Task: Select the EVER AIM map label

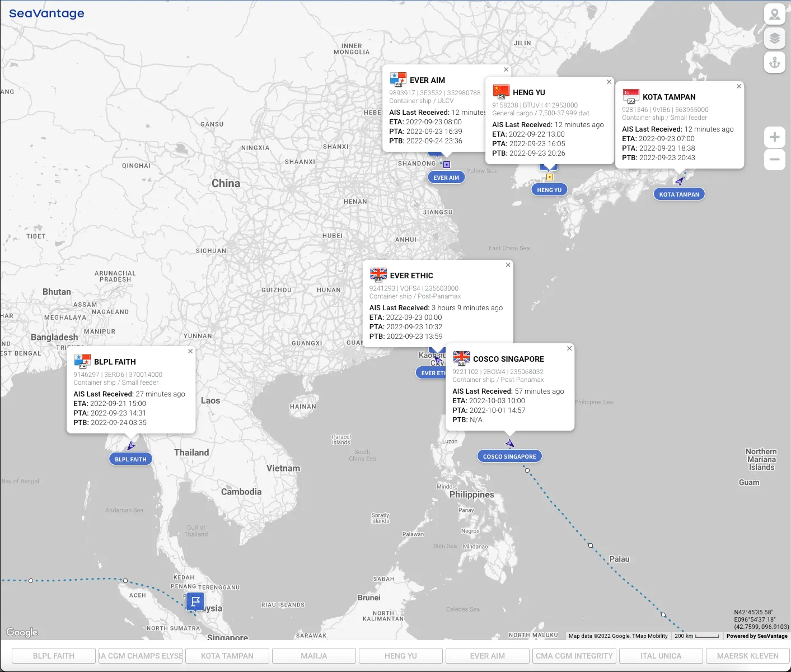Action: pos(446,178)
